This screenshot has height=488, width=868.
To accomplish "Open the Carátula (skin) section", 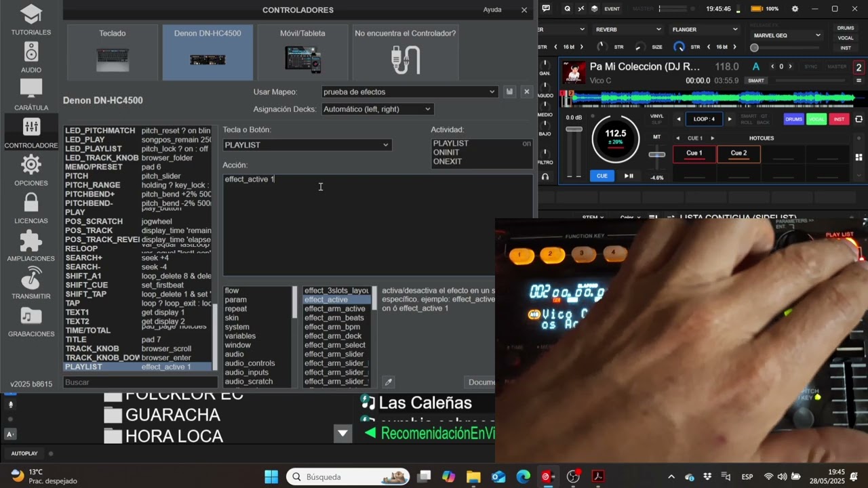I will pos(31,95).
